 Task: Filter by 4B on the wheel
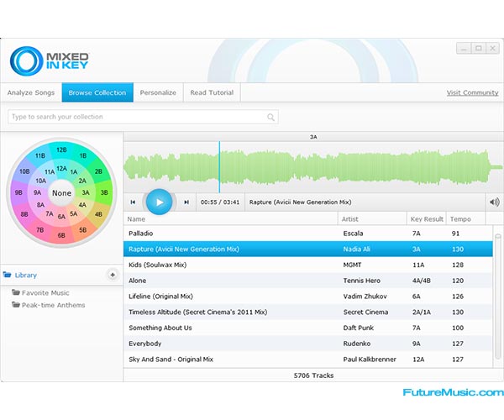pos(98,214)
